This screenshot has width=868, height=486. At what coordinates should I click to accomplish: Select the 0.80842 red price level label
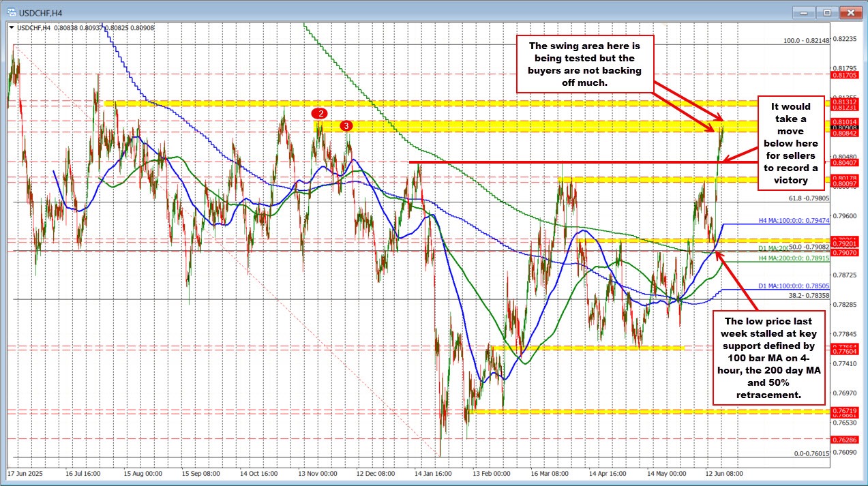click(843, 134)
